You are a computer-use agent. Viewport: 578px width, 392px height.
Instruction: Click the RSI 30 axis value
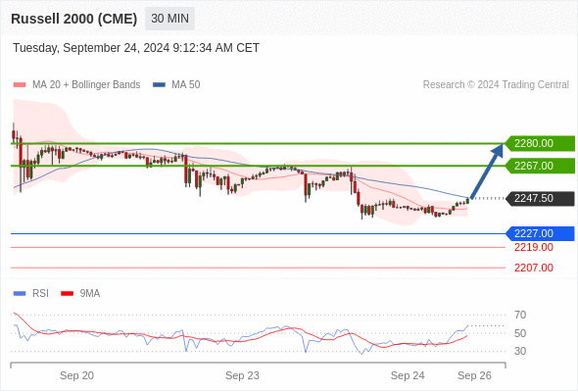[x=520, y=351]
